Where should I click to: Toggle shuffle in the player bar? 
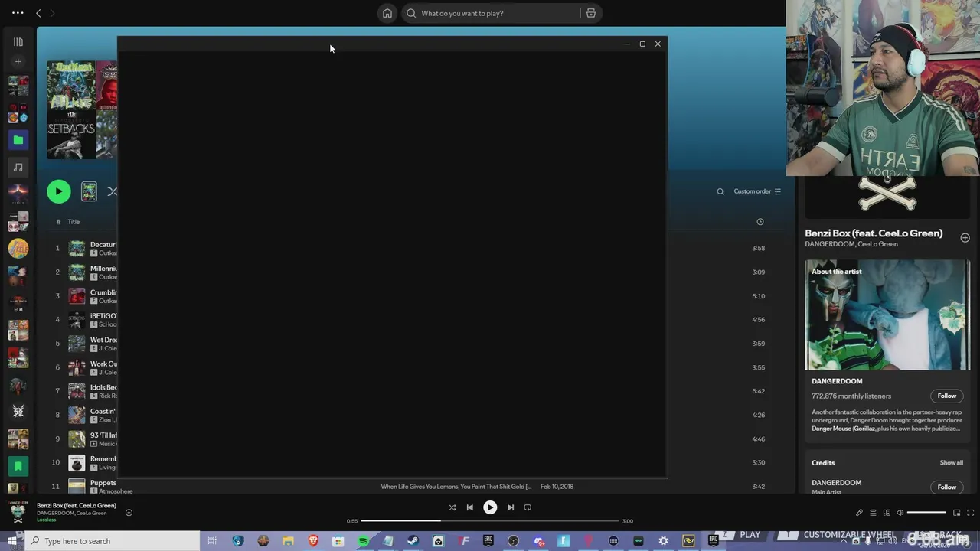[x=452, y=507]
